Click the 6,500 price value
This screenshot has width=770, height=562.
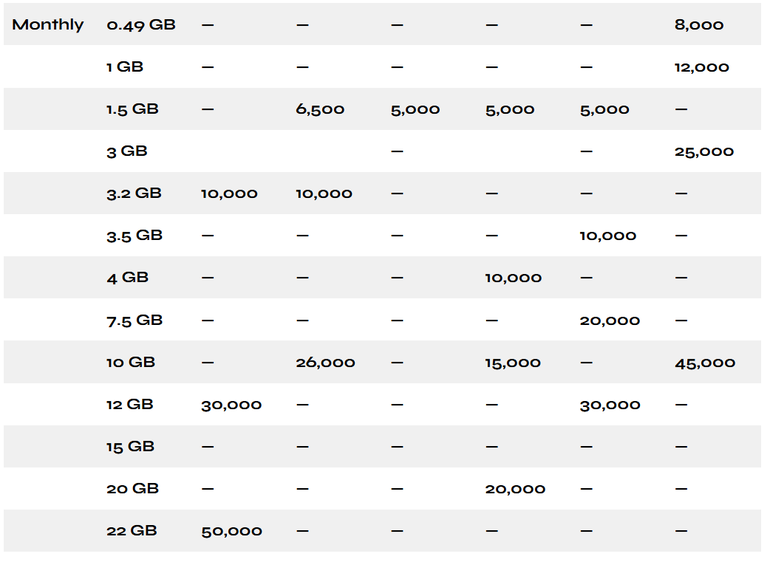click(320, 109)
